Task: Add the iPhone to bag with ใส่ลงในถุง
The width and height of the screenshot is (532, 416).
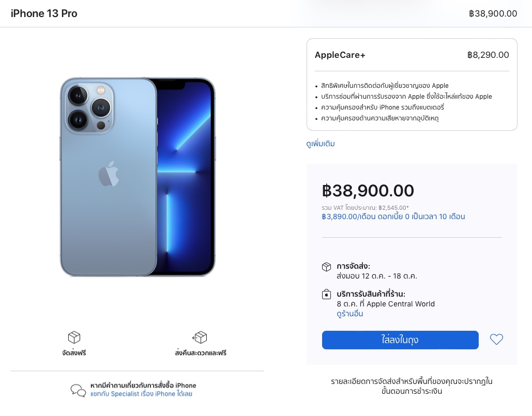Action: pos(400,340)
